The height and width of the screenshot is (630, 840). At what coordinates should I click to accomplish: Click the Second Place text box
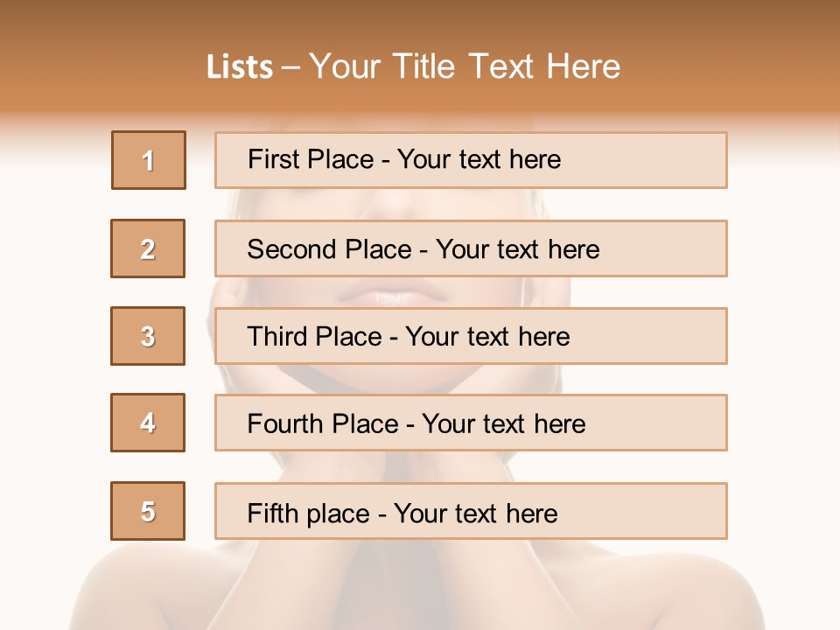[471, 248]
